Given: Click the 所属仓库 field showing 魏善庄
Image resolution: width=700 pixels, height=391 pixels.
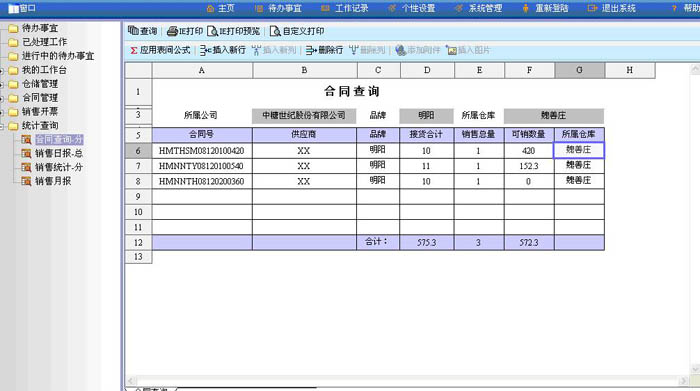Looking at the screenshot, I should point(554,116).
